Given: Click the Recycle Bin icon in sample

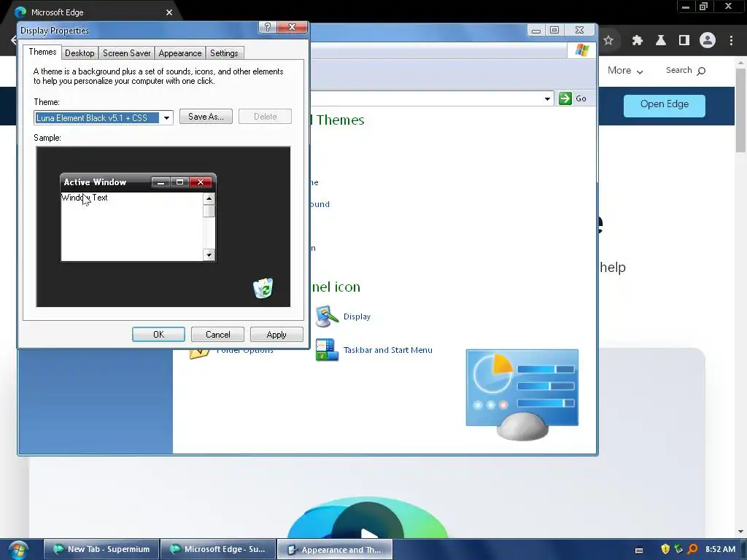Looking at the screenshot, I should pyautogui.click(x=263, y=288).
